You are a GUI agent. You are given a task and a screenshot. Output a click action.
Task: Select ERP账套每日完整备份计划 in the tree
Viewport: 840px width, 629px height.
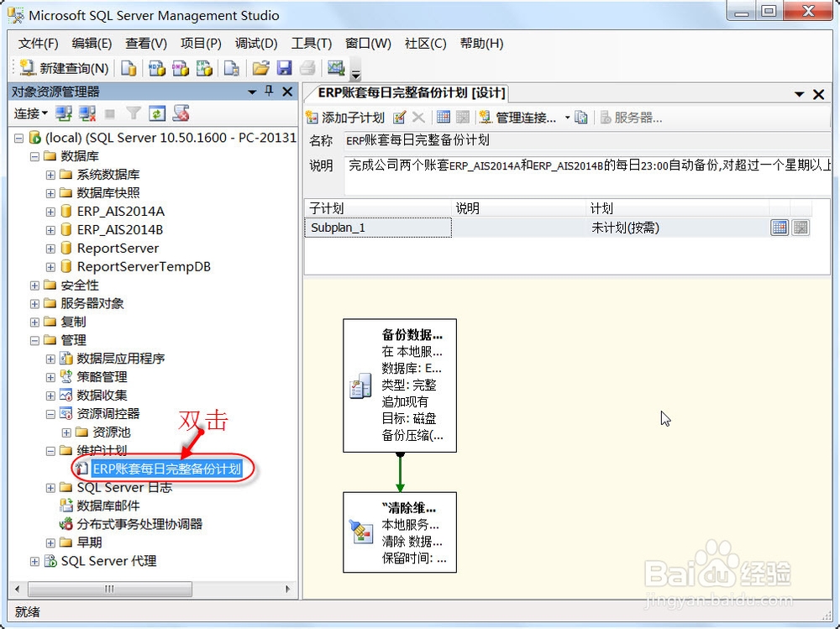(166, 469)
